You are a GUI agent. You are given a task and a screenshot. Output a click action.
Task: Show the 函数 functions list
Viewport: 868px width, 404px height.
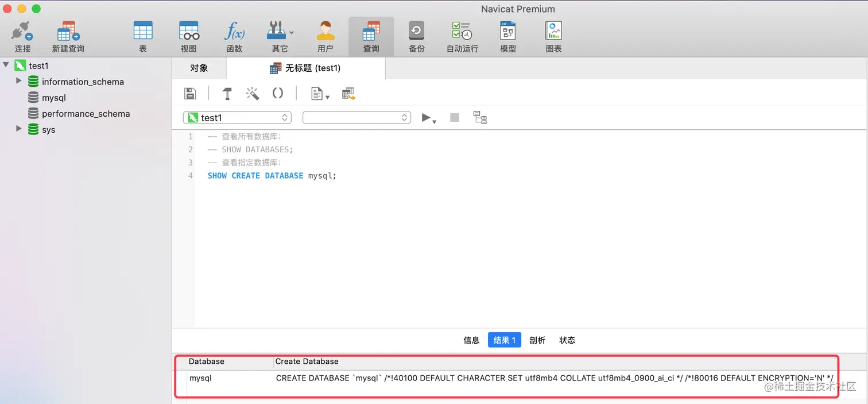click(x=234, y=37)
